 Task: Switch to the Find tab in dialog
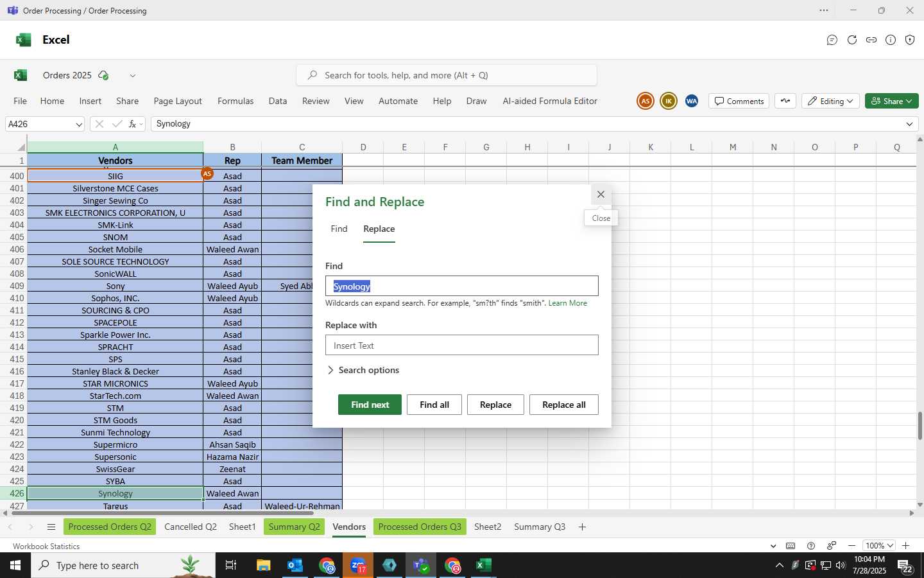click(339, 229)
